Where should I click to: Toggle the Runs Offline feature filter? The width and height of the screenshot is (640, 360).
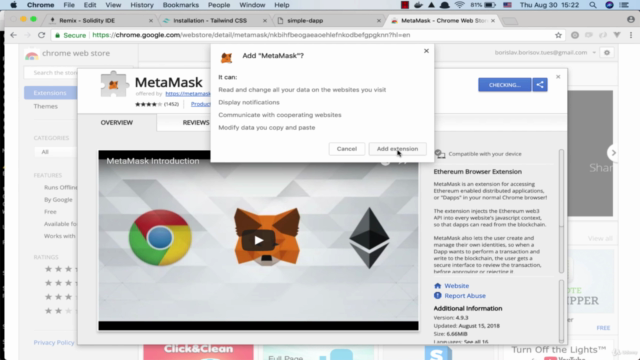coord(60,187)
